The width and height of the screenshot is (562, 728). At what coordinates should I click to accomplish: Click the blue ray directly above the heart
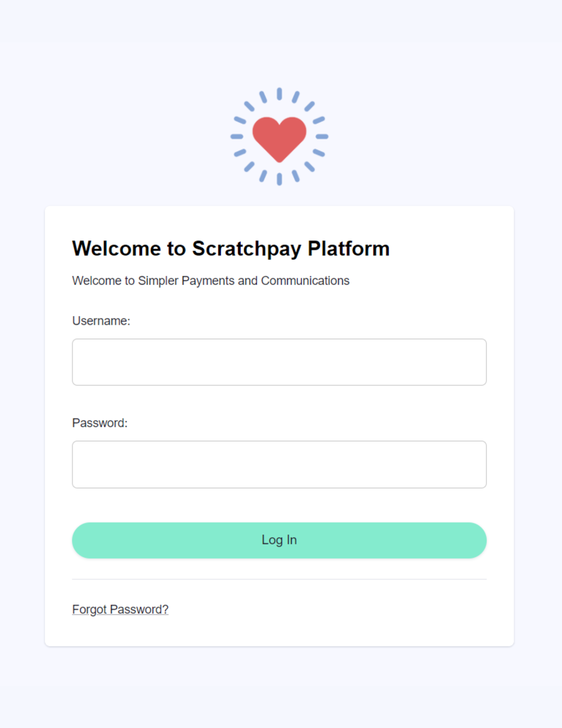coord(279,94)
